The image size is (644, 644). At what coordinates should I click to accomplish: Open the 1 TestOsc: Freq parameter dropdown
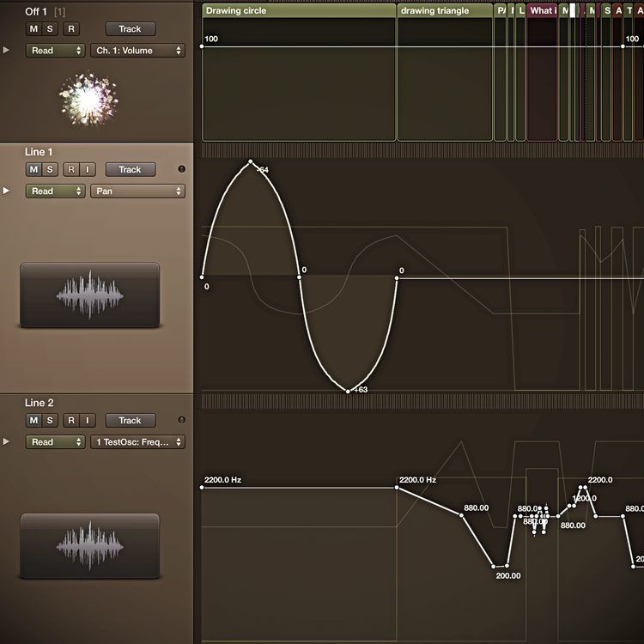point(137,442)
